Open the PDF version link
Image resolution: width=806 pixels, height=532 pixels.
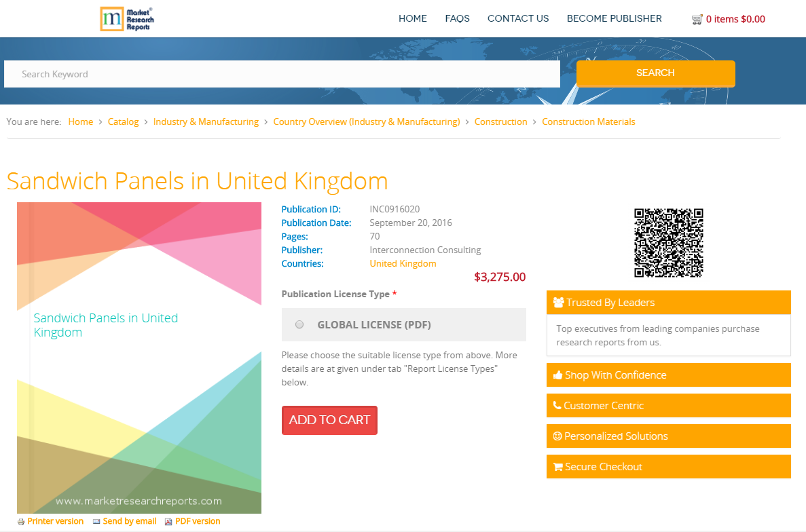[198, 521]
